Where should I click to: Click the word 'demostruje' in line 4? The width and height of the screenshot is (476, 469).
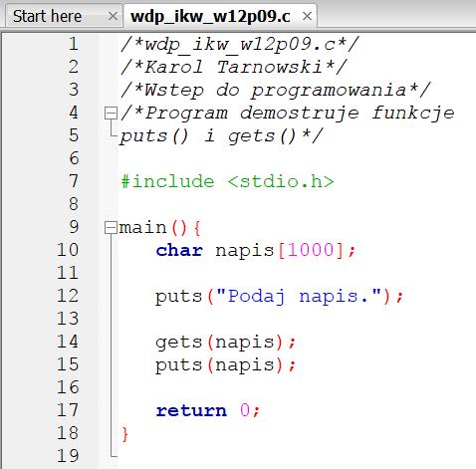click(300, 113)
